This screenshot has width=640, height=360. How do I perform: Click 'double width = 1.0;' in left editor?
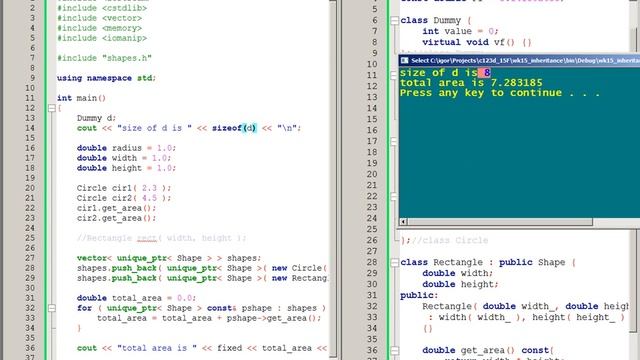pyautogui.click(x=124, y=158)
